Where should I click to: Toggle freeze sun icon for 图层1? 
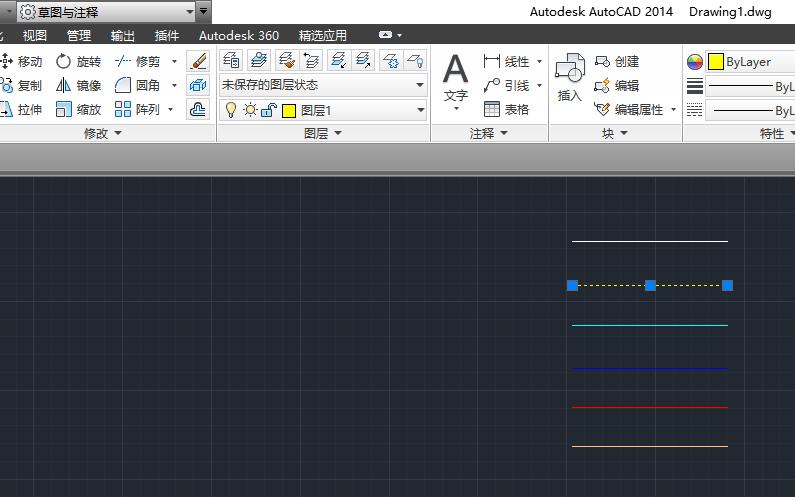(250, 110)
